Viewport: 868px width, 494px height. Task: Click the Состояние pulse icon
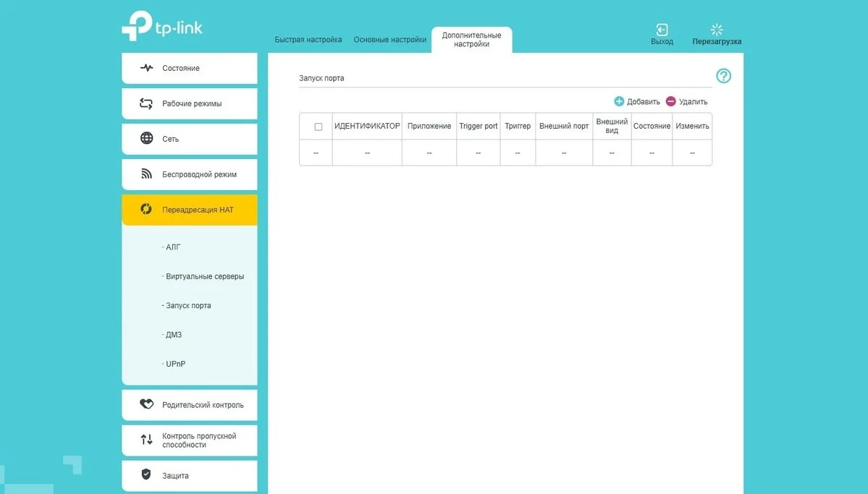coord(146,68)
